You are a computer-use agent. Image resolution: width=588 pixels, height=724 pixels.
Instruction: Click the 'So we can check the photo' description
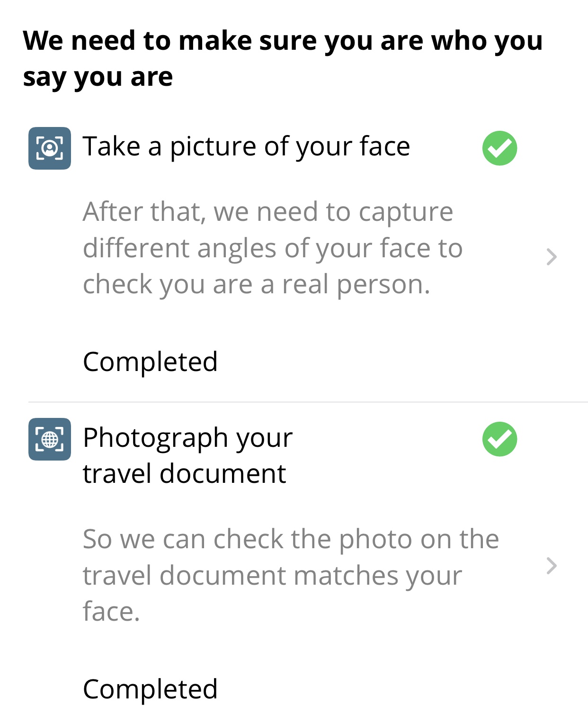click(x=291, y=575)
